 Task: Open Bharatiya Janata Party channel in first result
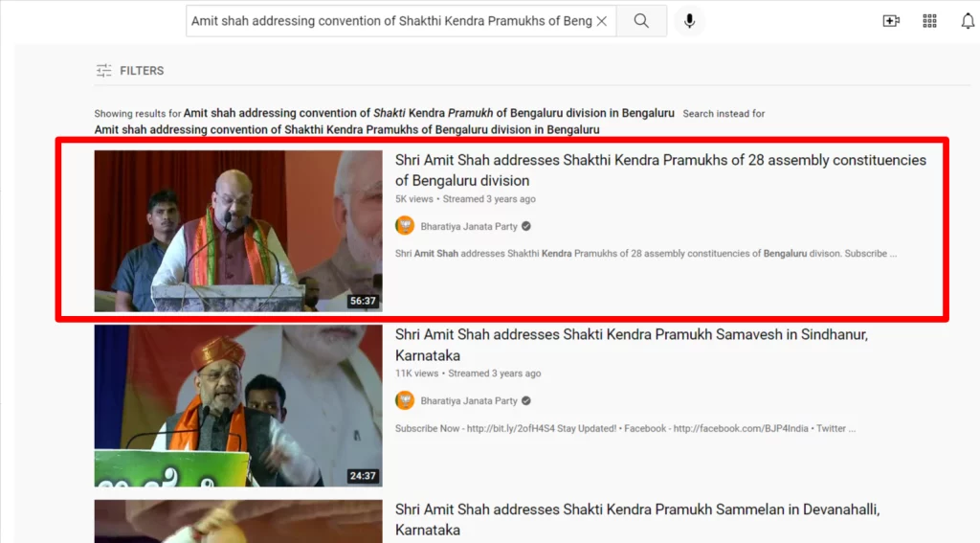469,226
